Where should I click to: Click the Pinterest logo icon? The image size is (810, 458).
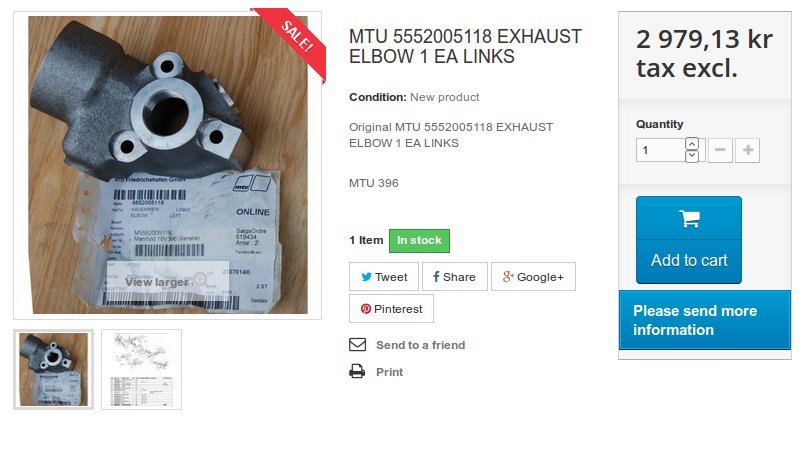[x=366, y=309]
